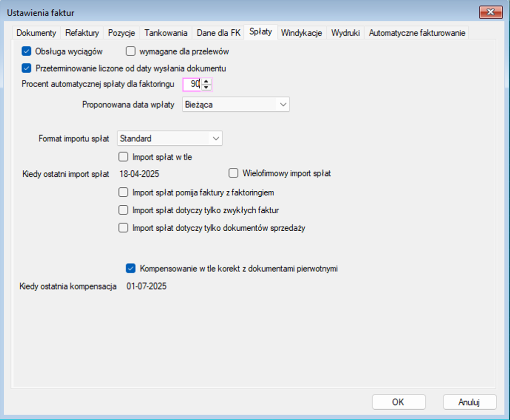
Task: Expand the Proponowana data wpłaty dropdown
Action: (283, 105)
